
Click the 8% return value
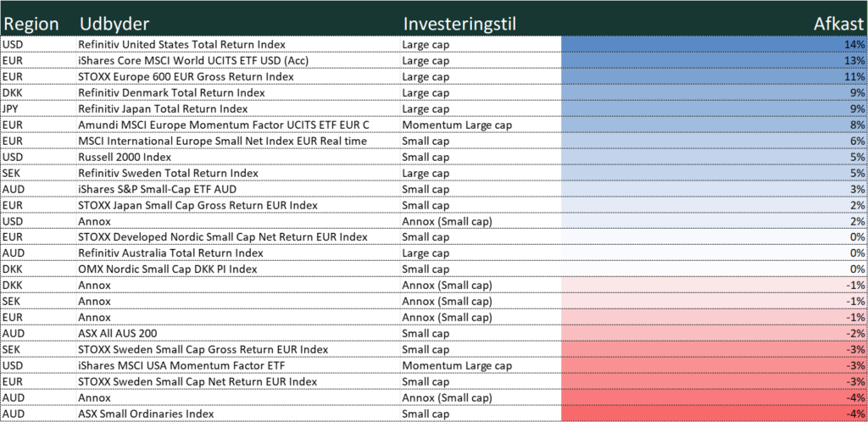[858, 125]
